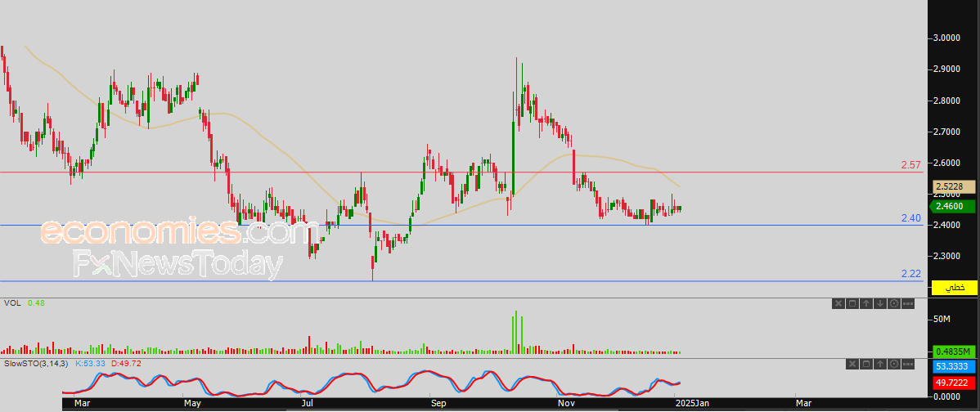Click the Nov date axis label
Screen dimensions: 980x412
[x=566, y=405]
